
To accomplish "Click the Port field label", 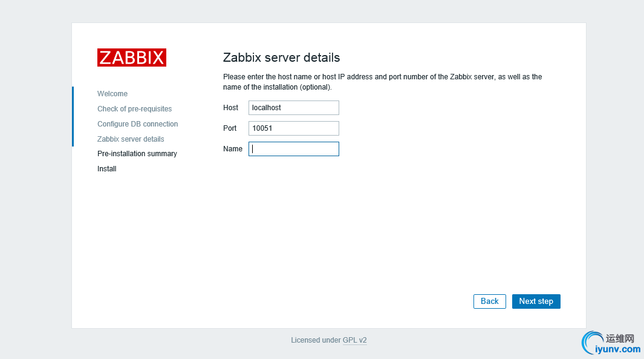I will 230,128.
